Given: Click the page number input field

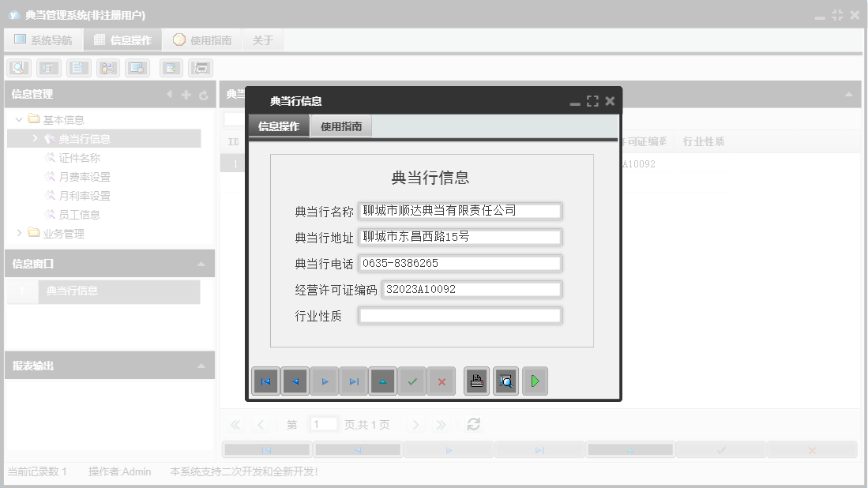Looking at the screenshot, I should click(x=323, y=424).
